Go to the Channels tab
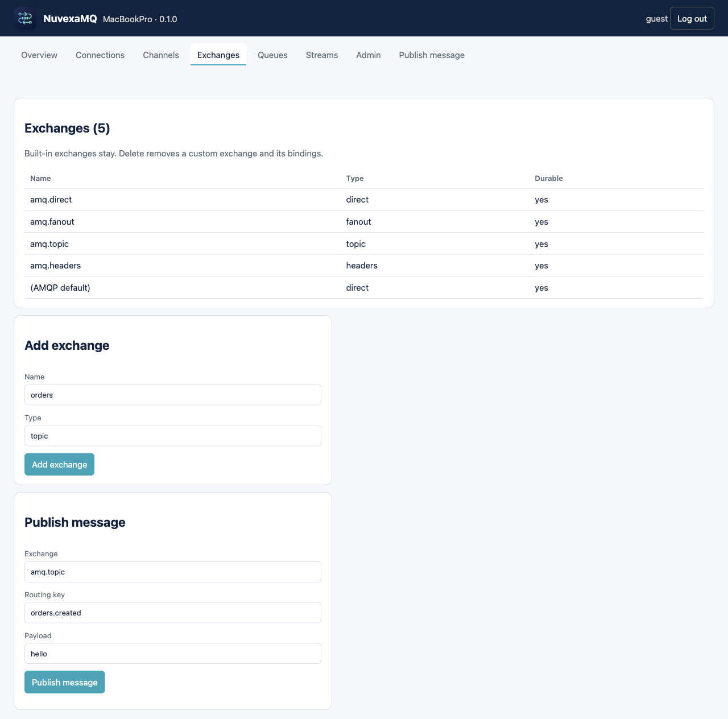The image size is (728, 719). pyautogui.click(x=161, y=55)
